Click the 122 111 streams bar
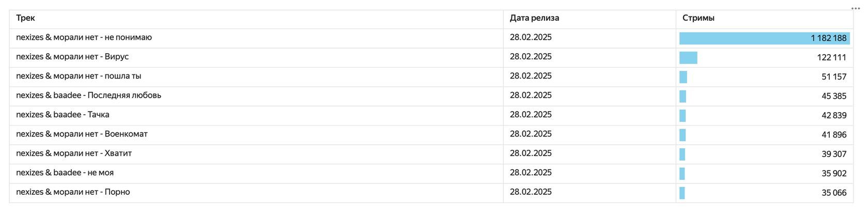This screenshot has width=868, height=216. pos(688,58)
